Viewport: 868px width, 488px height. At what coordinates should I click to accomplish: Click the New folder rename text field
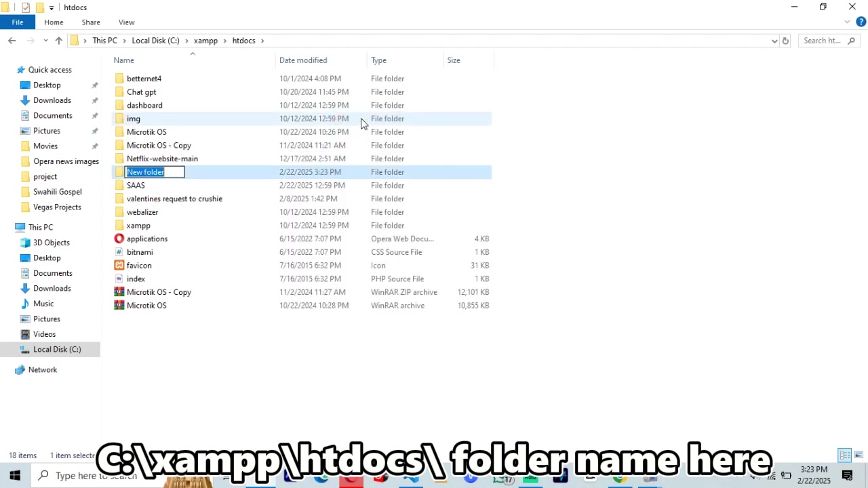pyautogui.click(x=155, y=172)
